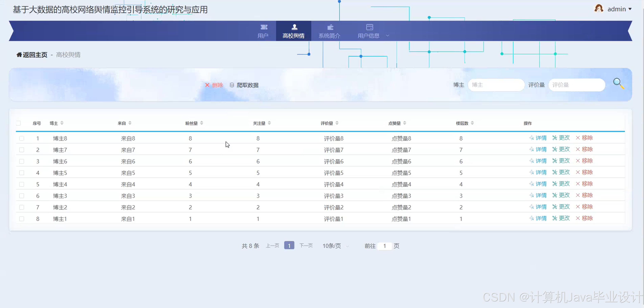Open 详情 link for 博主4
Viewport: 644px width, 308px height.
click(x=538, y=184)
